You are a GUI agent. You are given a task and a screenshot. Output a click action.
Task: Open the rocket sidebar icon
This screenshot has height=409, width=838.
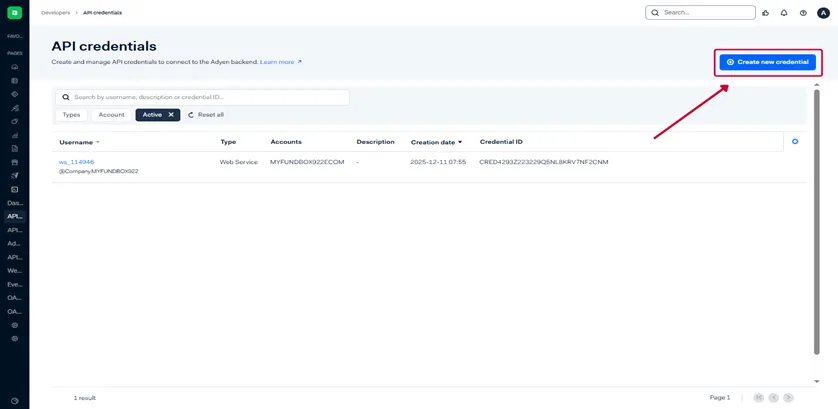click(x=14, y=175)
